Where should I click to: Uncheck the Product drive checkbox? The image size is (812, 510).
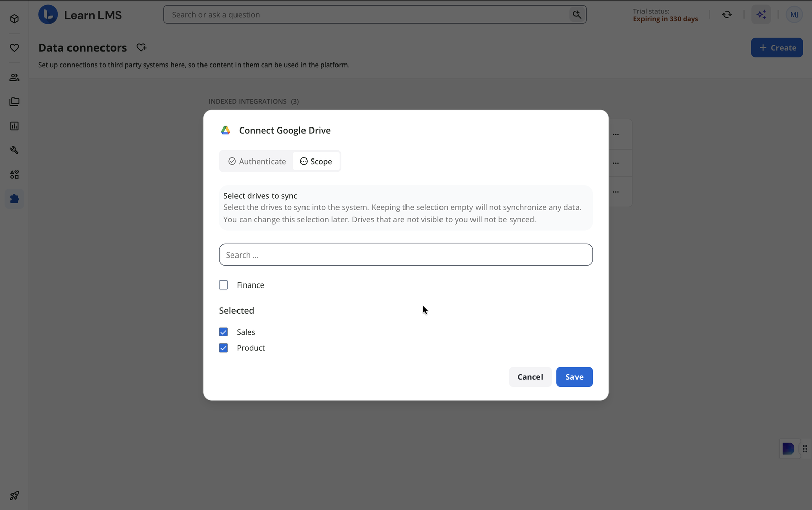(223, 348)
